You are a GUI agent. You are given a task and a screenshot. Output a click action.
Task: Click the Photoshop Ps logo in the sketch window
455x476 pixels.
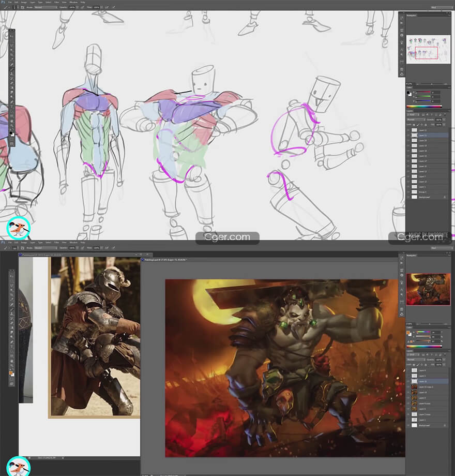[3, 3]
